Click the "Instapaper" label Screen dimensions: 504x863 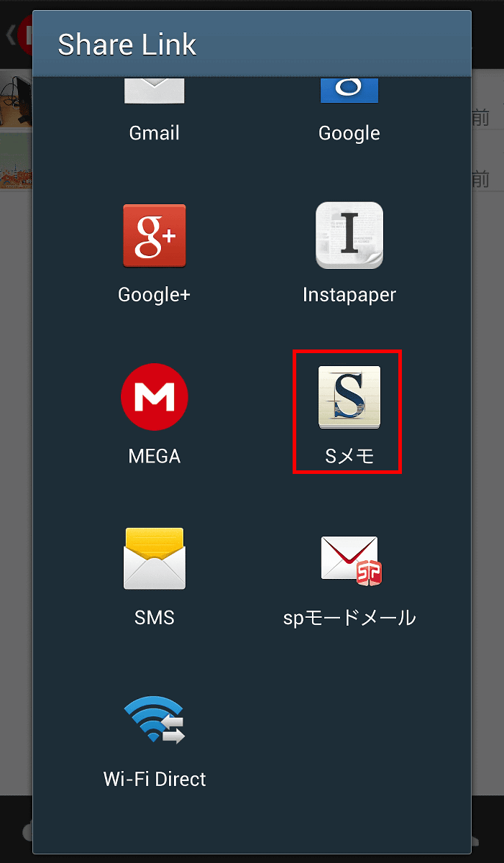click(349, 294)
